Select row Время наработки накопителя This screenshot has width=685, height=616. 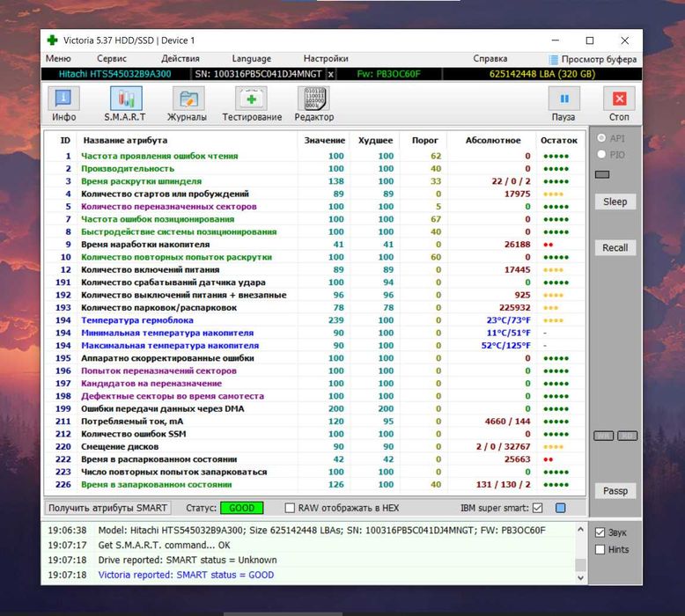(314, 245)
